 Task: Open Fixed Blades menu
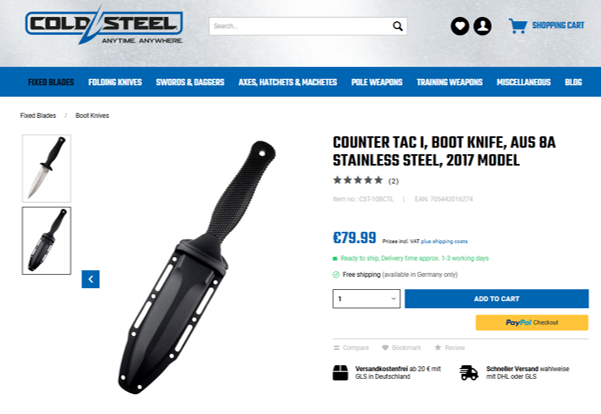(x=51, y=82)
